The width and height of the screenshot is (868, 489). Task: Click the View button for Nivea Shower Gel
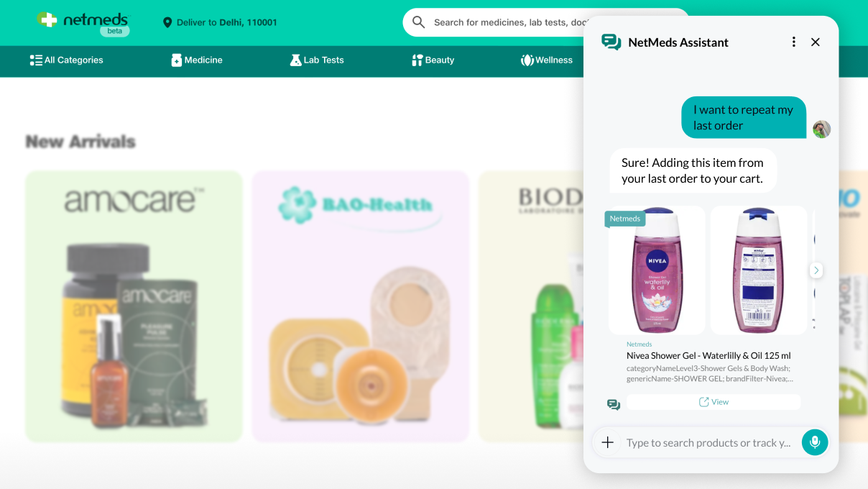714,402
